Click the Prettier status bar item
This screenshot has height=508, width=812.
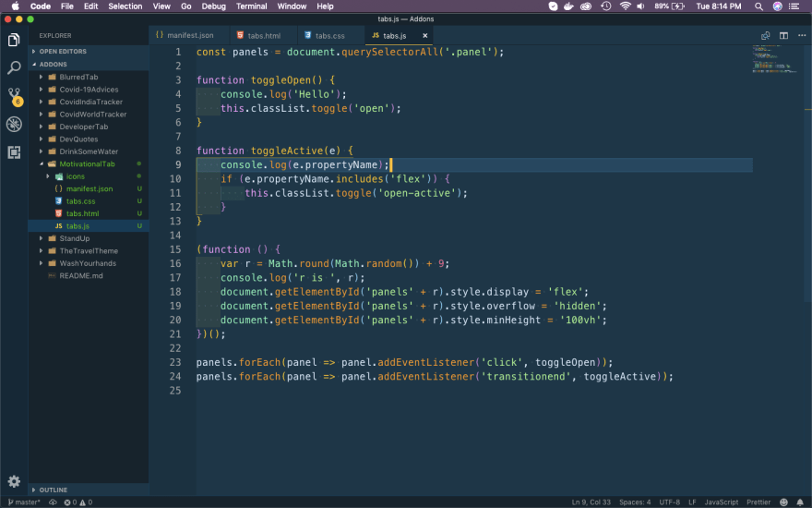[x=758, y=502]
